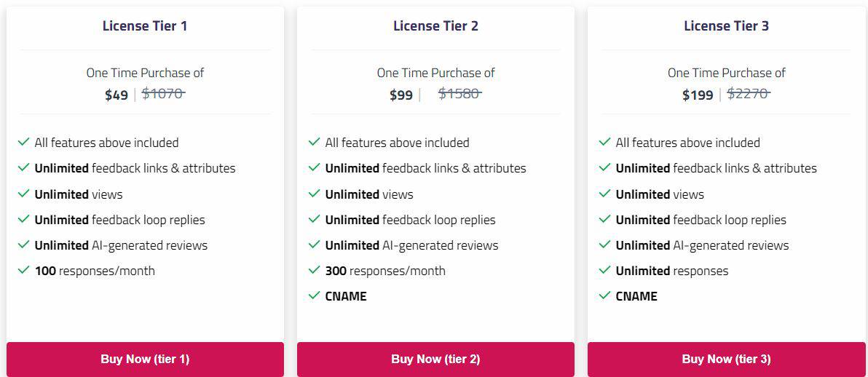Click Tier 3 Unlimited AI-generated reviews checkmark

604,245
